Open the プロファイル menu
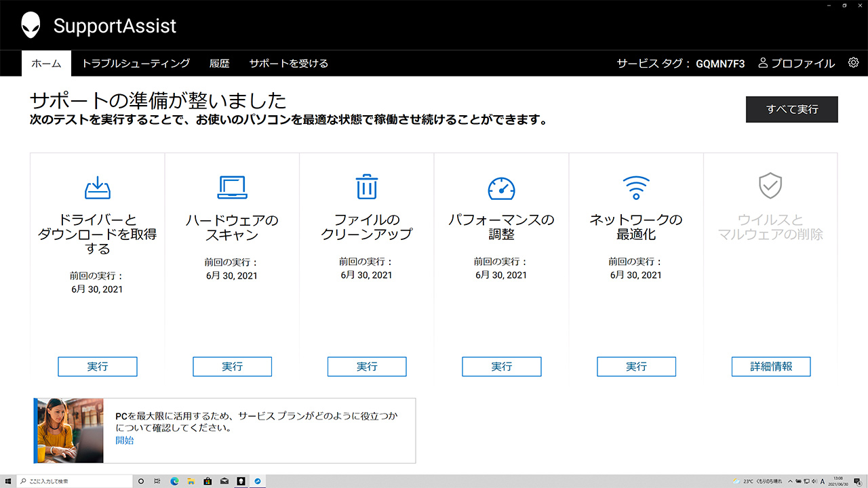Screen dimensions: 868x488 pos(796,64)
